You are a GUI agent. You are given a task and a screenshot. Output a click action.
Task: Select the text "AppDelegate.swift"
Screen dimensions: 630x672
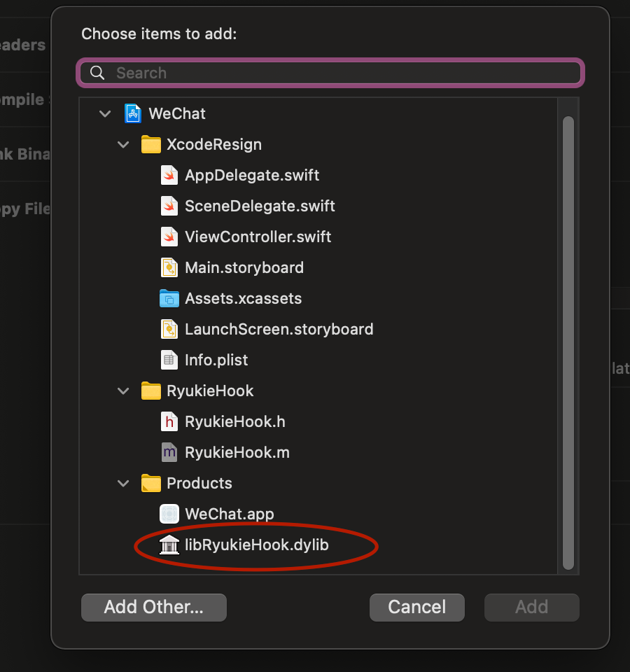252,175
